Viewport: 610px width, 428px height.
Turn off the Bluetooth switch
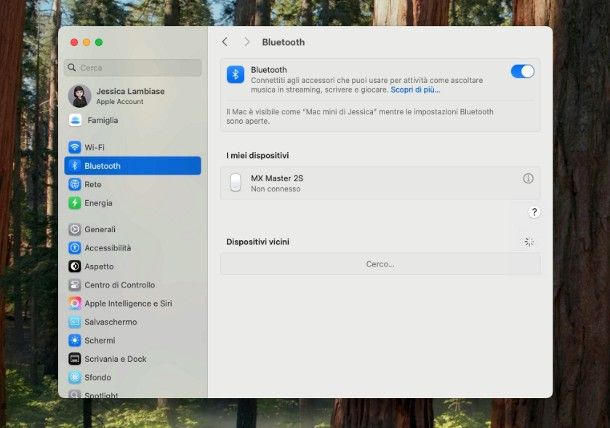(522, 71)
